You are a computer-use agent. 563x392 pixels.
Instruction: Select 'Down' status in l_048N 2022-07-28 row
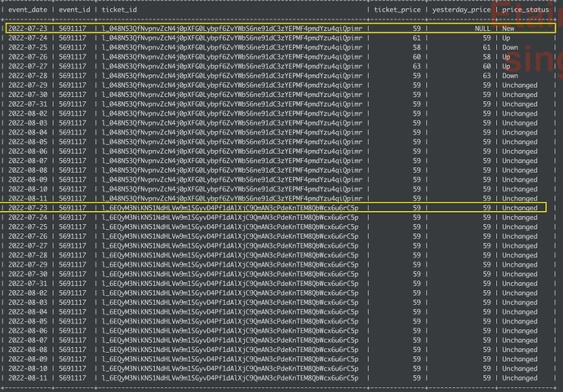[x=510, y=76]
